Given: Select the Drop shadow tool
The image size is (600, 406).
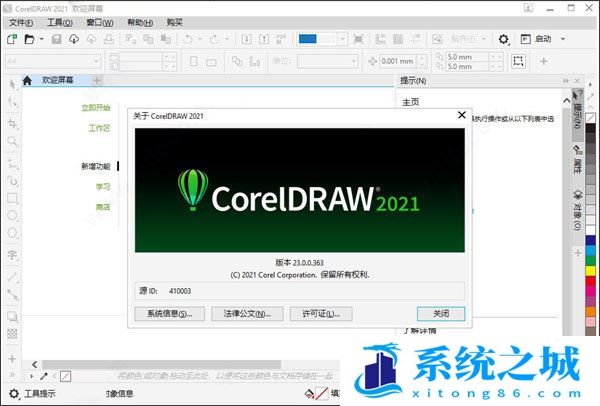Looking at the screenshot, I should point(13,316).
